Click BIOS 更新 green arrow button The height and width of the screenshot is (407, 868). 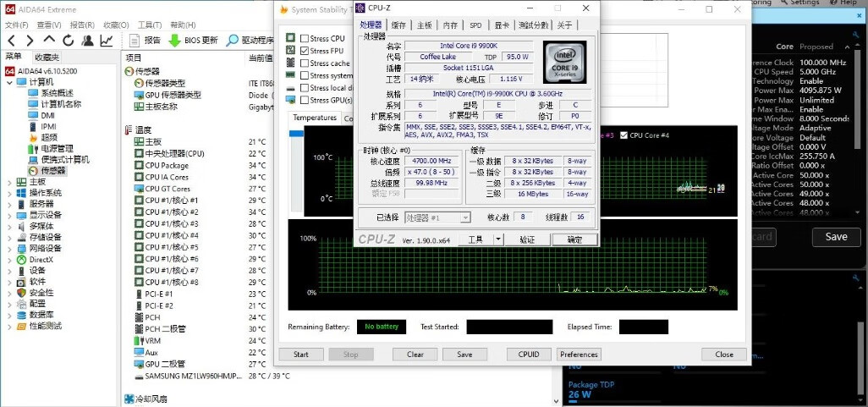[x=193, y=41]
